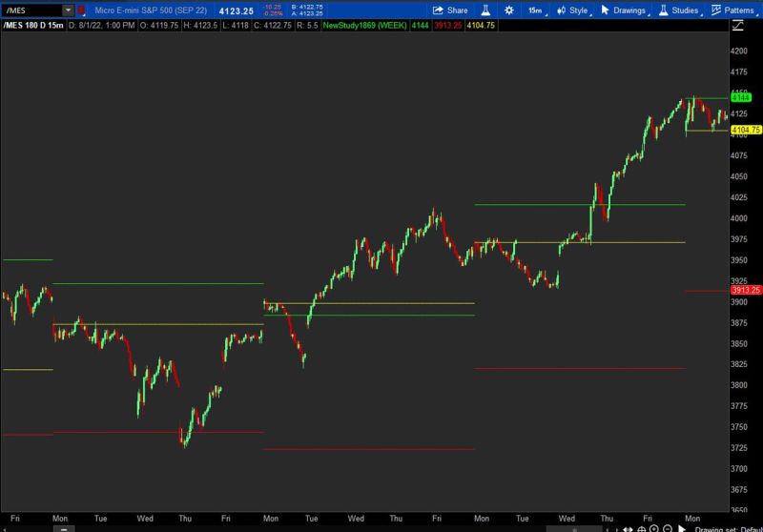763x532 pixels.
Task: Click the 4000 price axis label
Action: pos(738,218)
